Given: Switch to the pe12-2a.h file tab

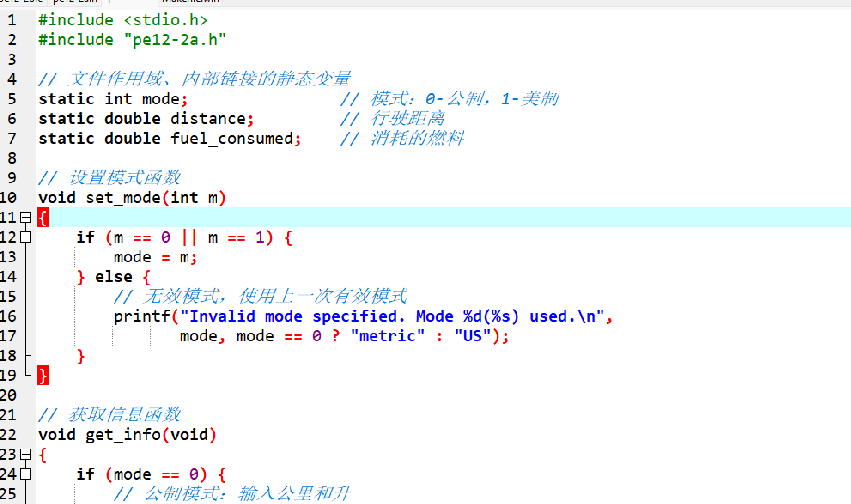Looking at the screenshot, I should coord(75,2).
